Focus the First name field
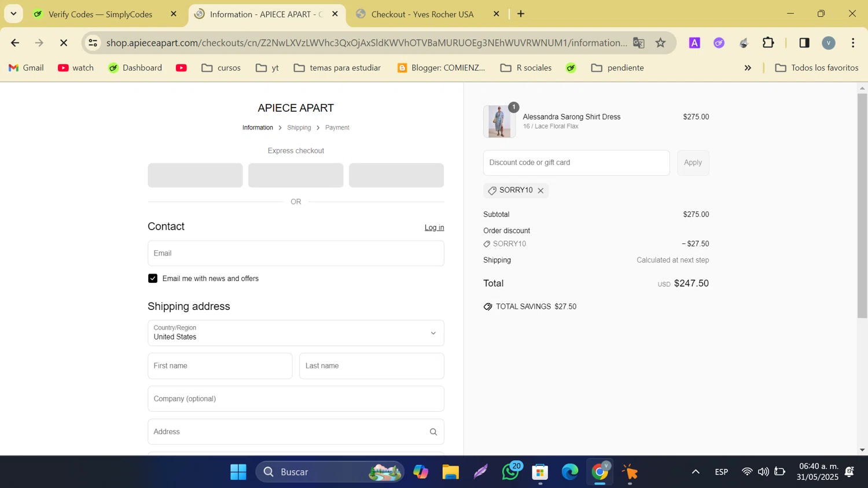Screen dimensions: 868x488 coord(220,366)
